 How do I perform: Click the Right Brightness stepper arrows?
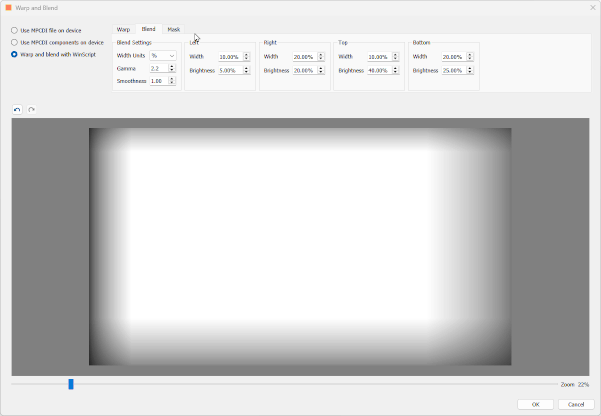click(321, 71)
